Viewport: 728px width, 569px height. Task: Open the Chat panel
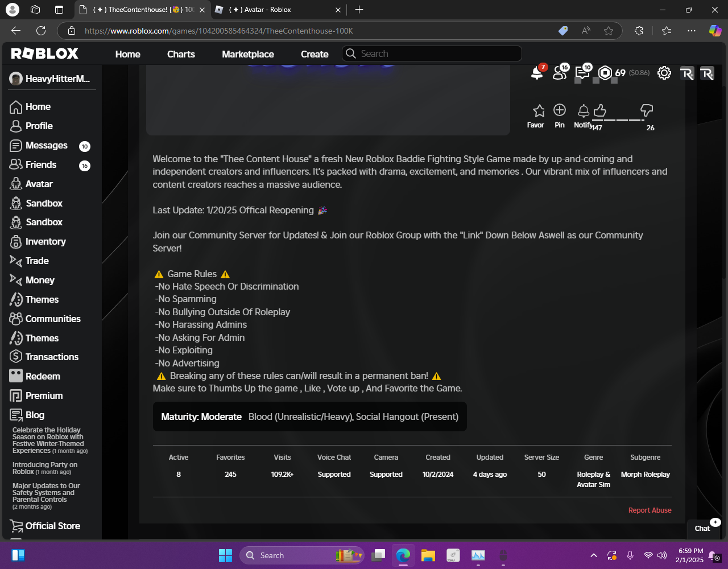click(x=702, y=528)
